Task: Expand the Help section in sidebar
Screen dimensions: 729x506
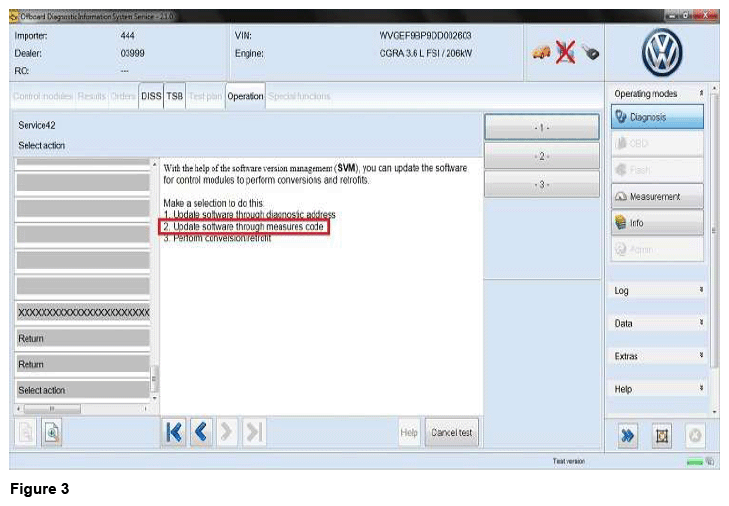Action: point(701,388)
